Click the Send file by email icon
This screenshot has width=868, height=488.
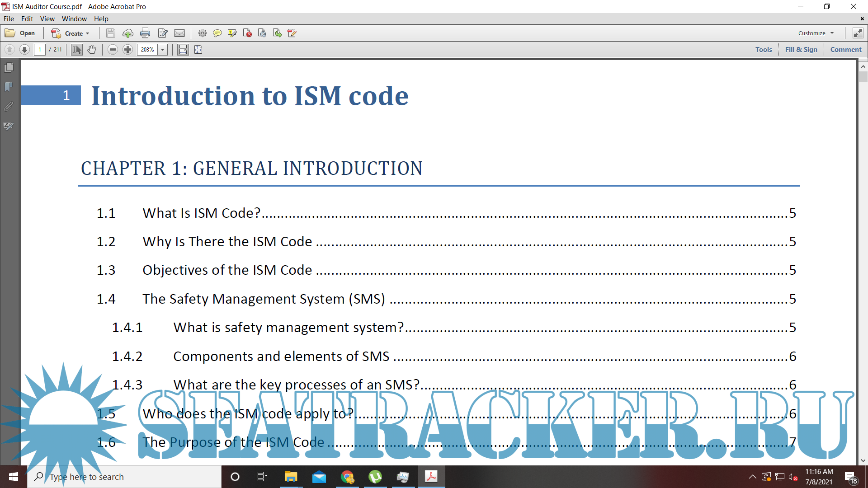click(179, 33)
